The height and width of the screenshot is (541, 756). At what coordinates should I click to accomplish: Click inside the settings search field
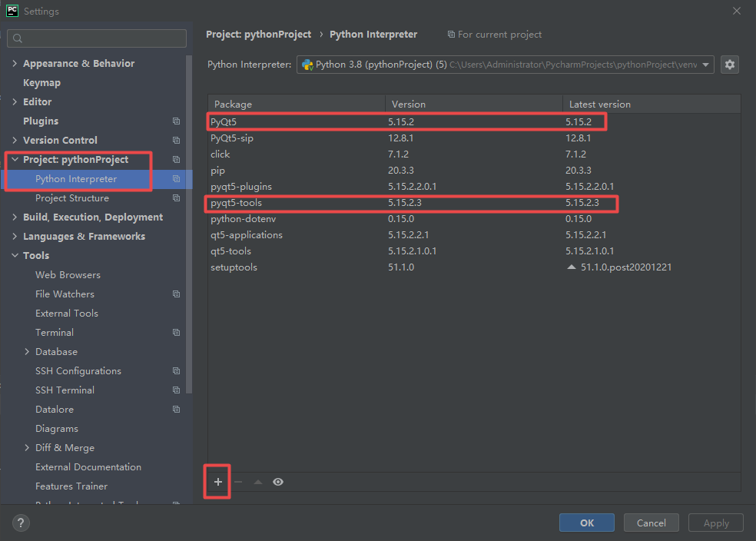coord(96,38)
